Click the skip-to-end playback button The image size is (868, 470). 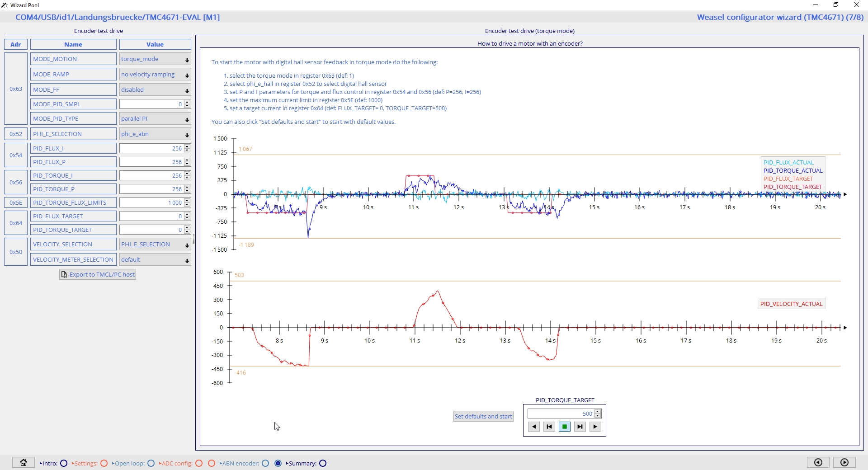580,427
